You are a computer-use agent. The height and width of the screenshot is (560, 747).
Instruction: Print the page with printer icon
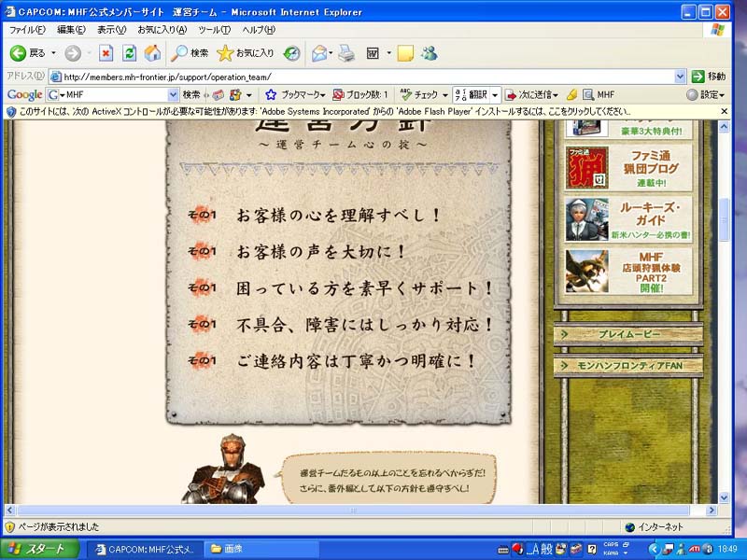[346, 53]
